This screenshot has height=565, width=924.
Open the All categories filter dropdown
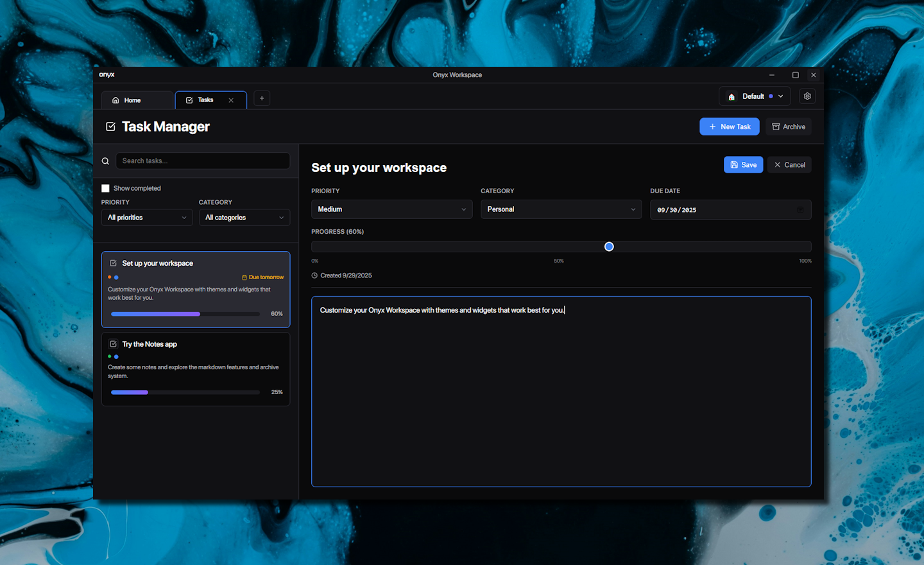(244, 218)
